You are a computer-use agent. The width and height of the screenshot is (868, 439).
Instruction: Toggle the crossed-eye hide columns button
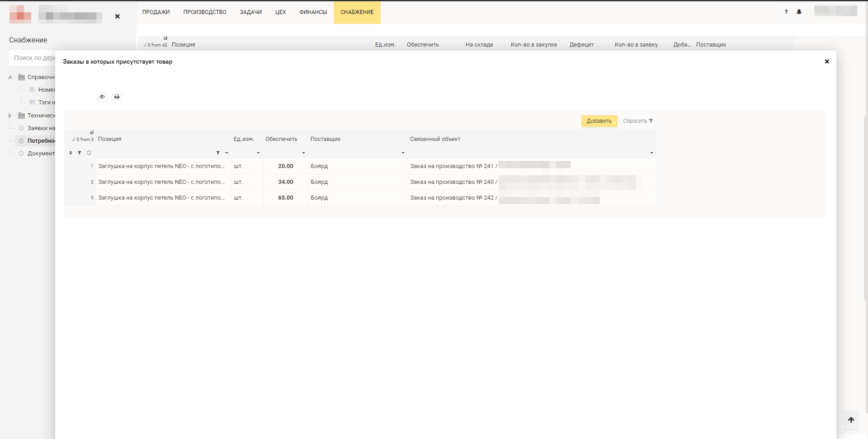(x=102, y=97)
